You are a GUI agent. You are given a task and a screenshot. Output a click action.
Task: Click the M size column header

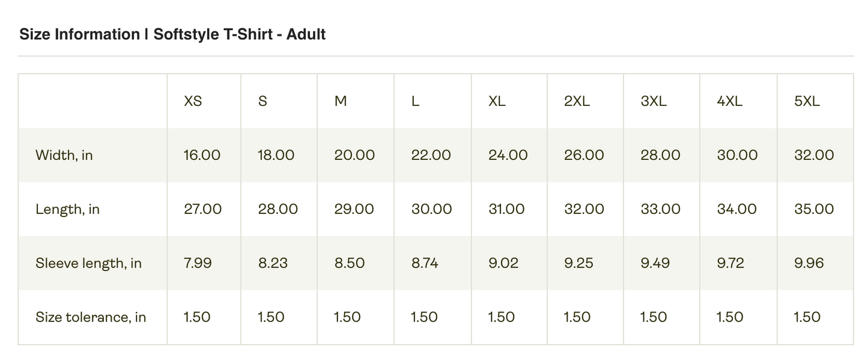pos(341,101)
